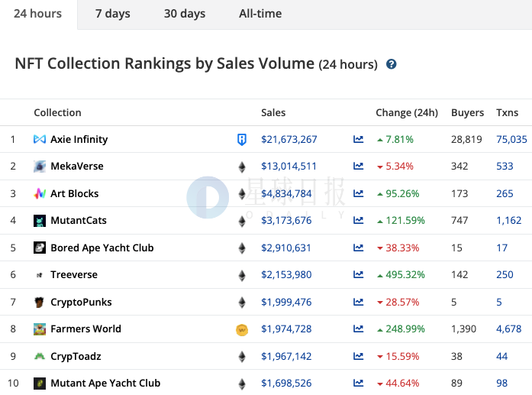Click the MutantCats collection thumbnail
Screen dimensions: 532x395
click(x=40, y=221)
